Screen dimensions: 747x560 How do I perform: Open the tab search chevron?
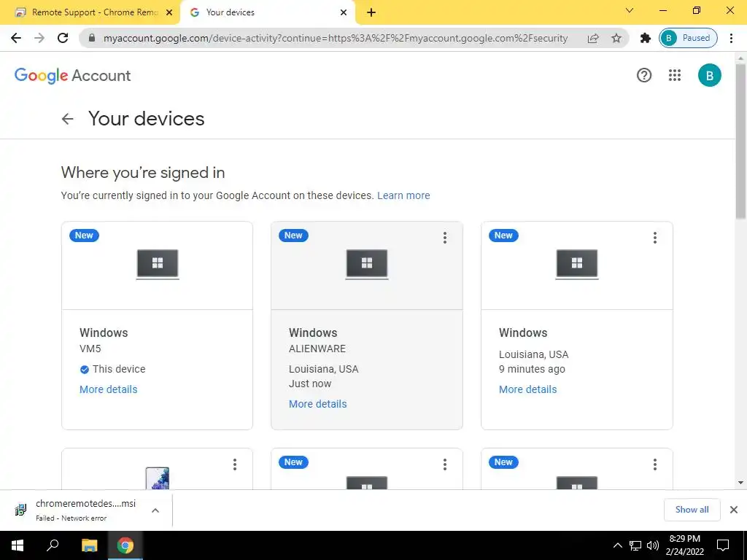coord(630,10)
